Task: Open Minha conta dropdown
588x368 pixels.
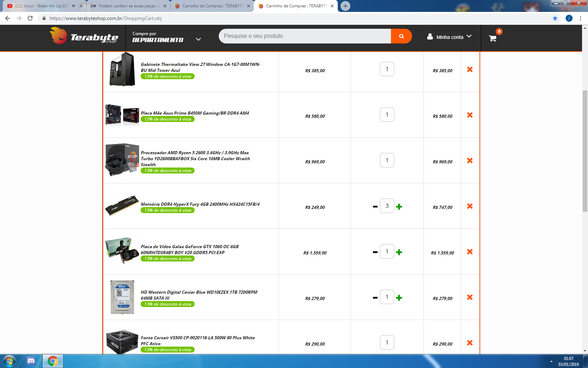Action: 449,37
